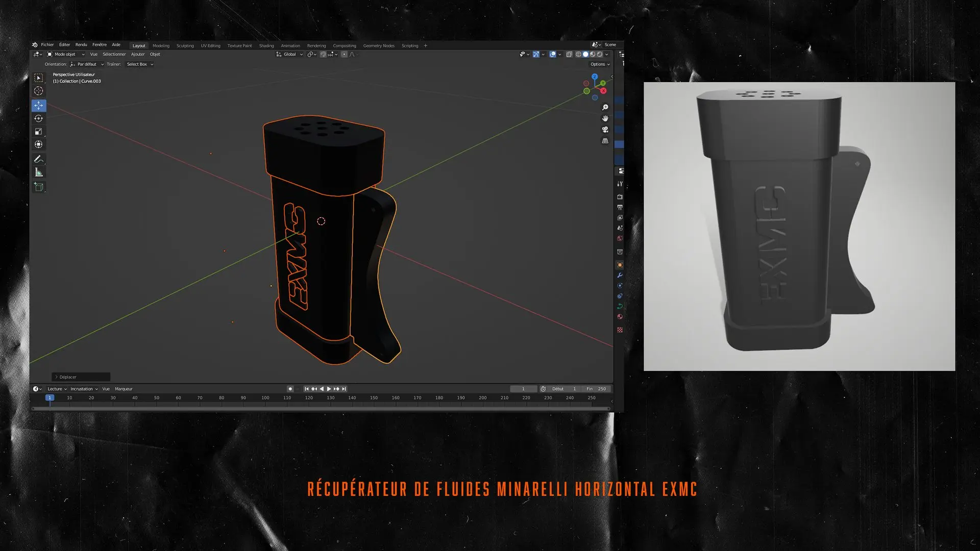Image resolution: width=980 pixels, height=551 pixels.
Task: Toggle show overlays
Action: tap(553, 54)
